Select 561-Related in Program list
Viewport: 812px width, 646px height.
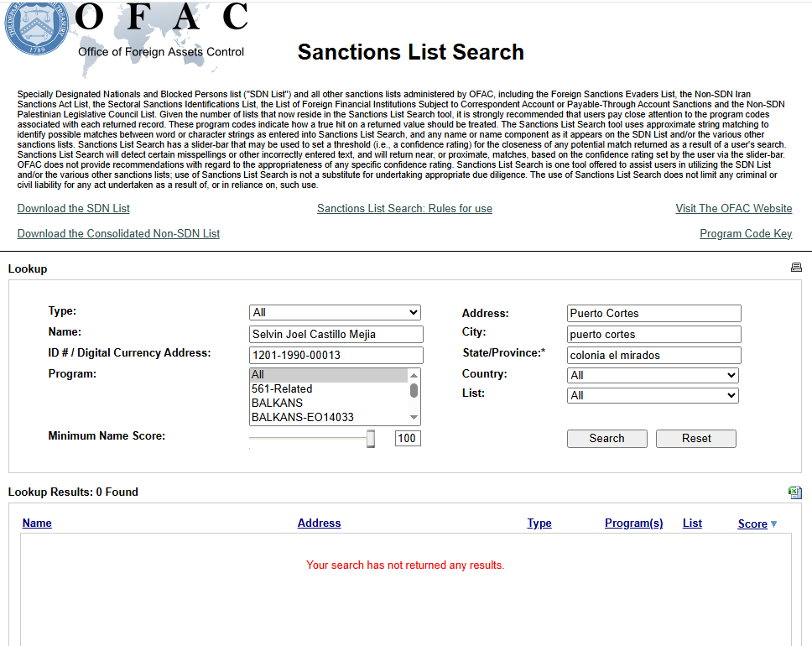coord(282,388)
